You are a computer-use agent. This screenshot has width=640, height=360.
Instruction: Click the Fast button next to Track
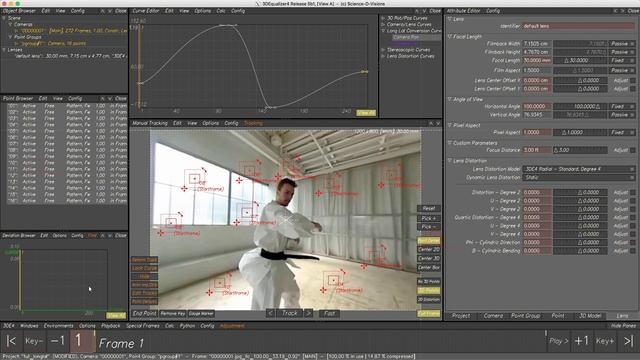[329, 313]
